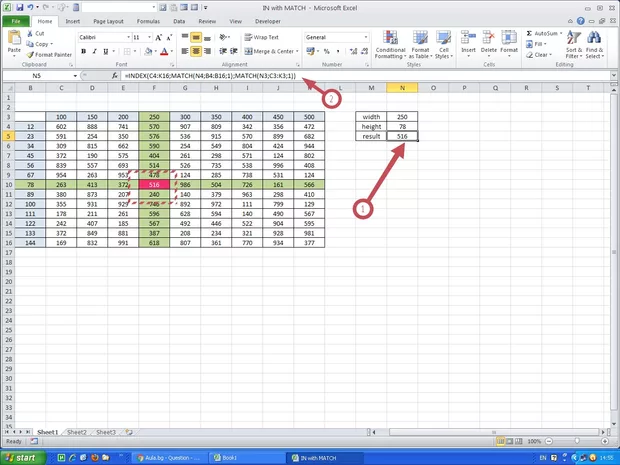Apply the fill color bucket

pyautogui.click(x=148, y=51)
